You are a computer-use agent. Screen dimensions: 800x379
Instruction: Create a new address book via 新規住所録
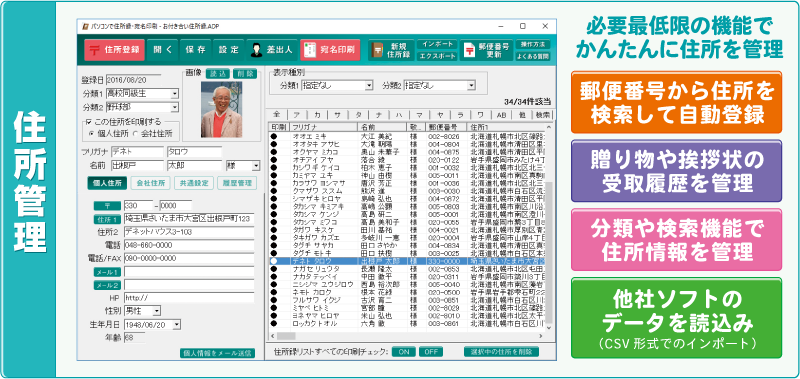click(391, 50)
